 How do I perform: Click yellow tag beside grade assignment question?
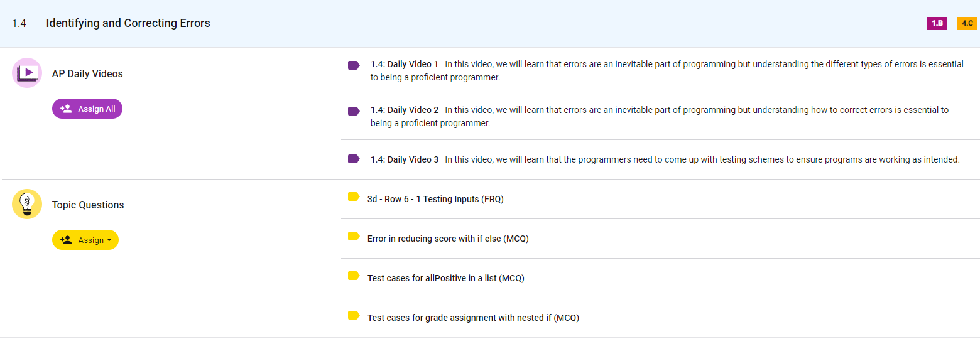[x=354, y=316]
